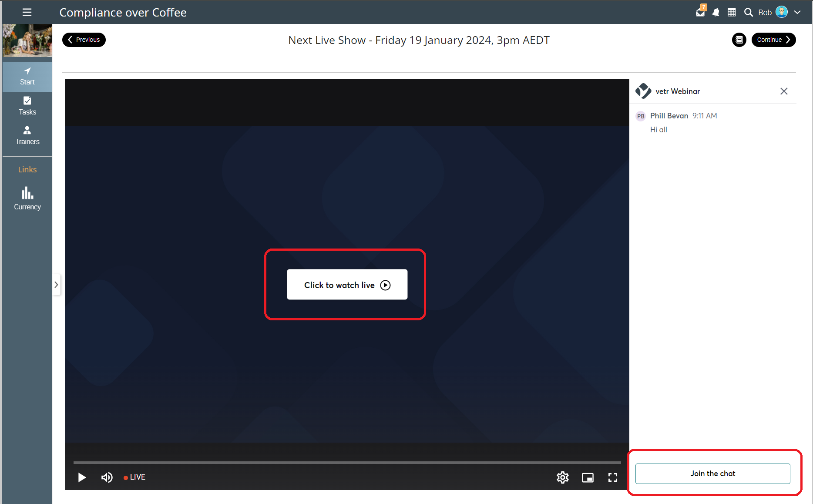Open the Tasks sidebar item
This screenshot has height=504, width=813.
tap(27, 106)
